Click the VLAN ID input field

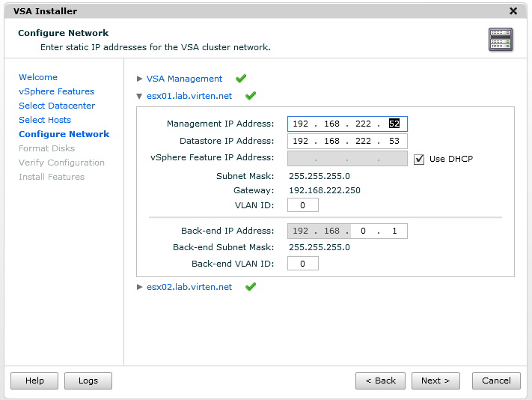point(302,205)
